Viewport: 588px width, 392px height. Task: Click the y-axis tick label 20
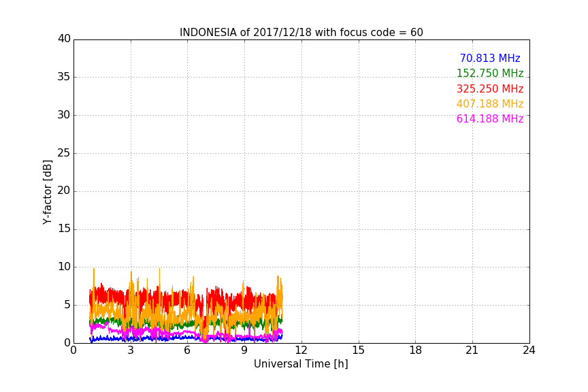tap(64, 191)
